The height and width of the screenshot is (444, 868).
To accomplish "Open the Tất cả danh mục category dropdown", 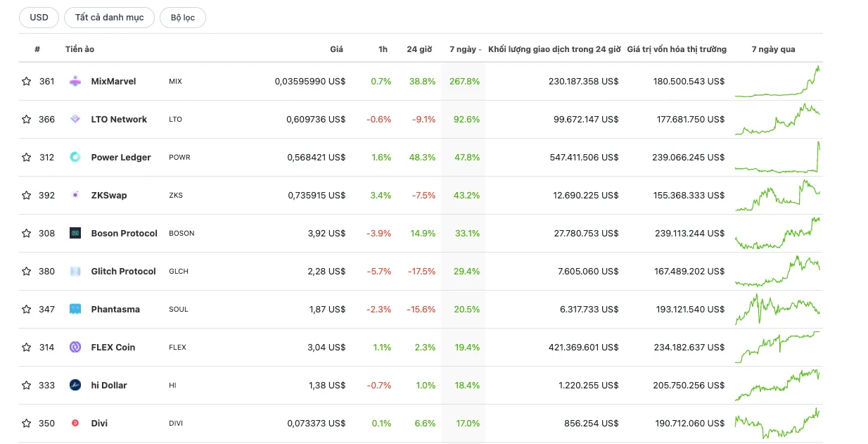I will [x=109, y=18].
